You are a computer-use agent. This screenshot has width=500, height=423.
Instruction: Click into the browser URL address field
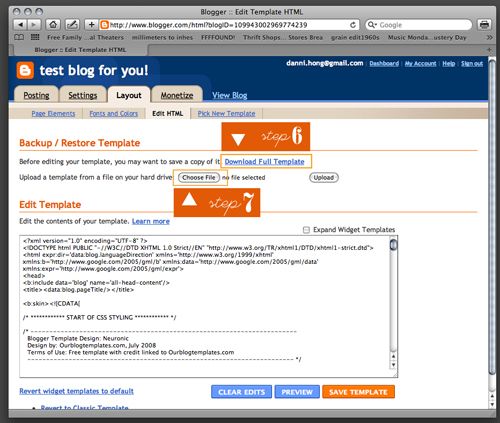pyautogui.click(x=228, y=25)
